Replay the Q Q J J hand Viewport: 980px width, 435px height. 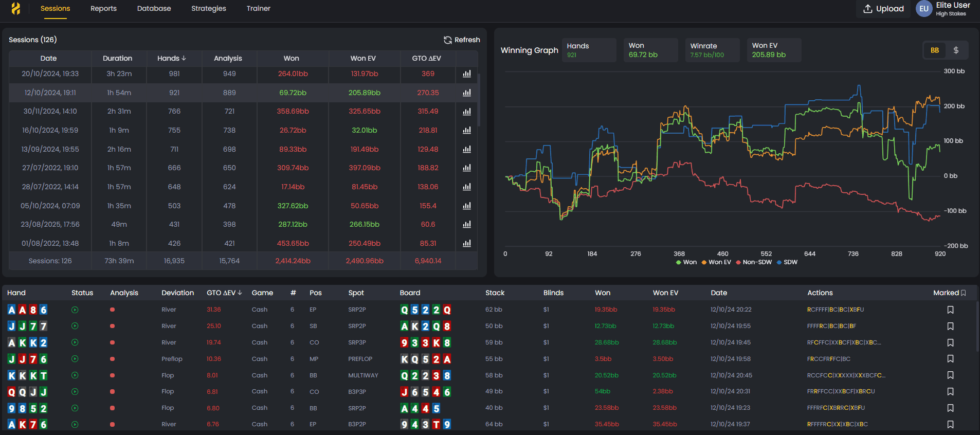(75, 392)
